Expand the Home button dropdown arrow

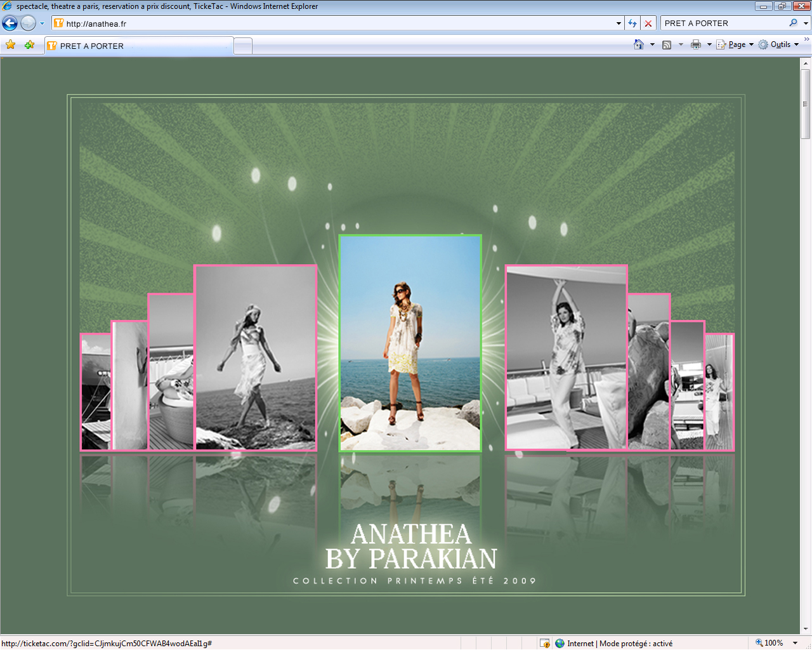point(652,44)
